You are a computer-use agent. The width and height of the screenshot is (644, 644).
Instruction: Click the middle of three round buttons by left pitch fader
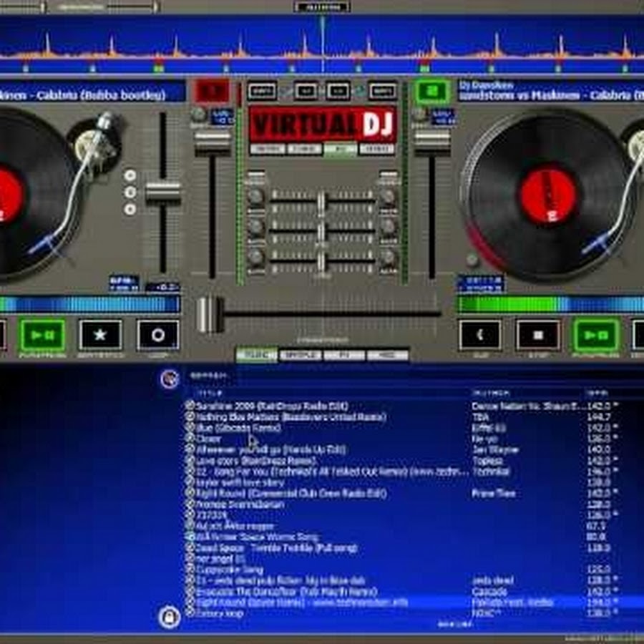coord(130,192)
